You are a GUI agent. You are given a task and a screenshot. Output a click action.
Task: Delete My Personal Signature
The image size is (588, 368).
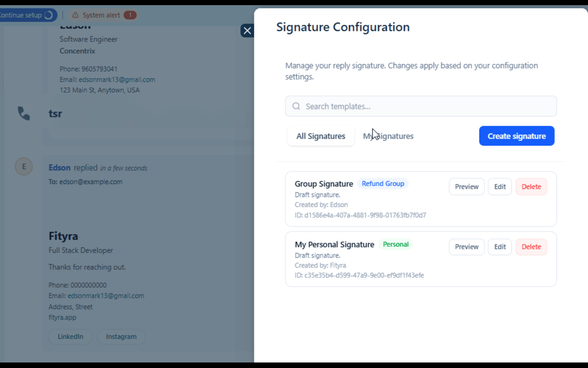(531, 247)
